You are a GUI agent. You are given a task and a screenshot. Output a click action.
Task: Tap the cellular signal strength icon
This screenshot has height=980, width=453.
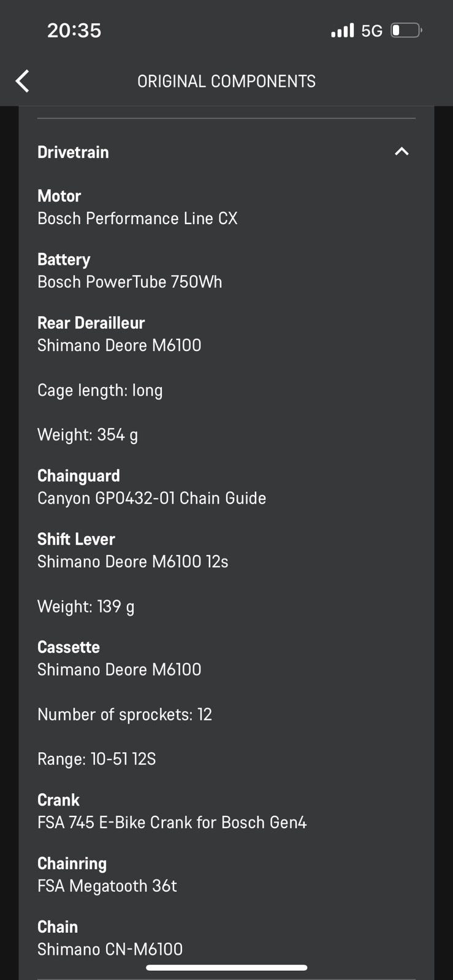coord(342,30)
